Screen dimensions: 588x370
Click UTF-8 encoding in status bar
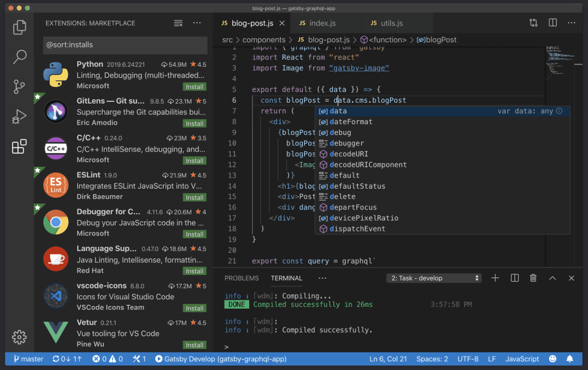click(468, 359)
